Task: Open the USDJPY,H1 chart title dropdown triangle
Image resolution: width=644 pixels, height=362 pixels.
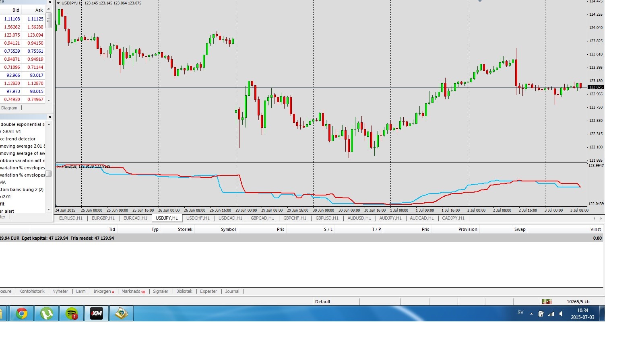Action: coord(58,3)
